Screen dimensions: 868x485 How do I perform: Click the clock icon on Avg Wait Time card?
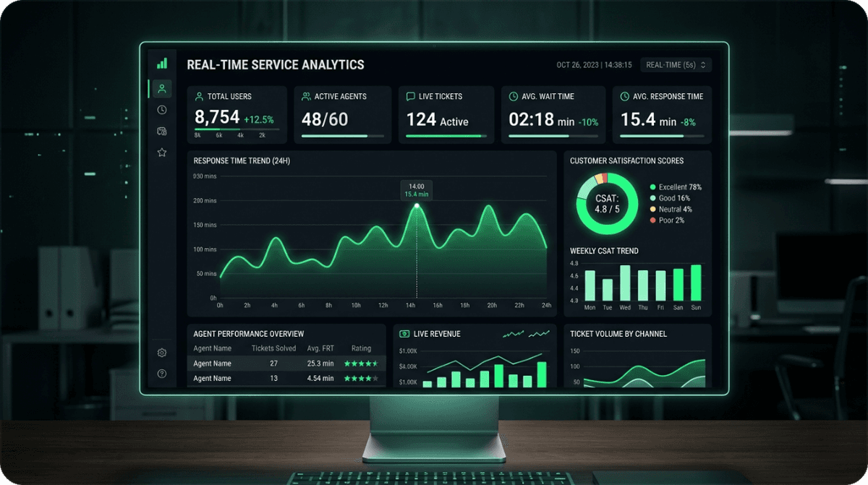point(513,95)
